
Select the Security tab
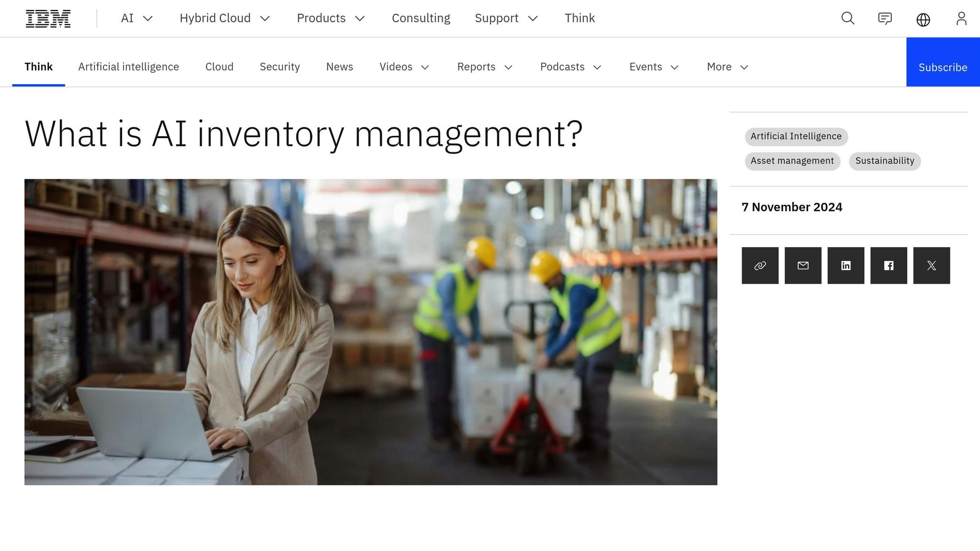click(279, 67)
